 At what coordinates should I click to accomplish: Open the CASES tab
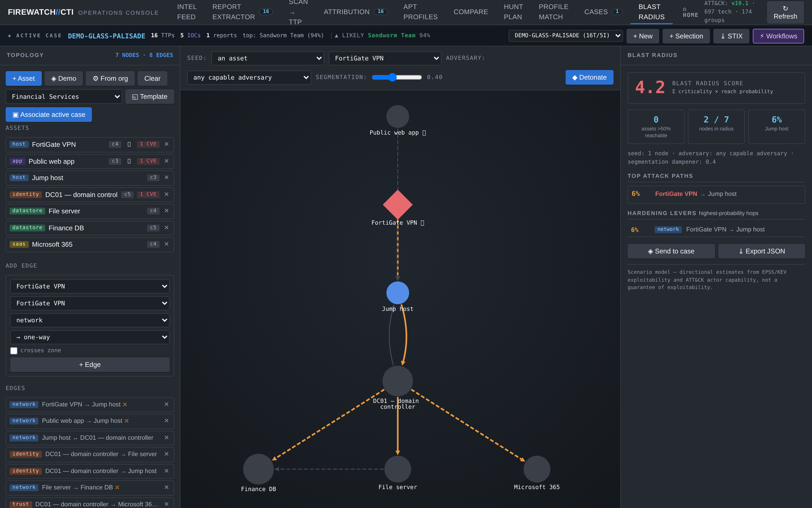603,12
